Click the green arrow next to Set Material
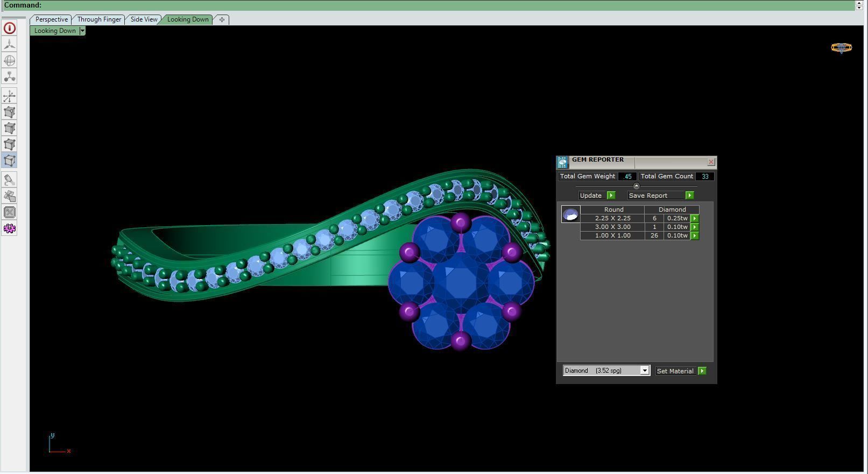This screenshot has height=474, width=868. pyautogui.click(x=702, y=371)
